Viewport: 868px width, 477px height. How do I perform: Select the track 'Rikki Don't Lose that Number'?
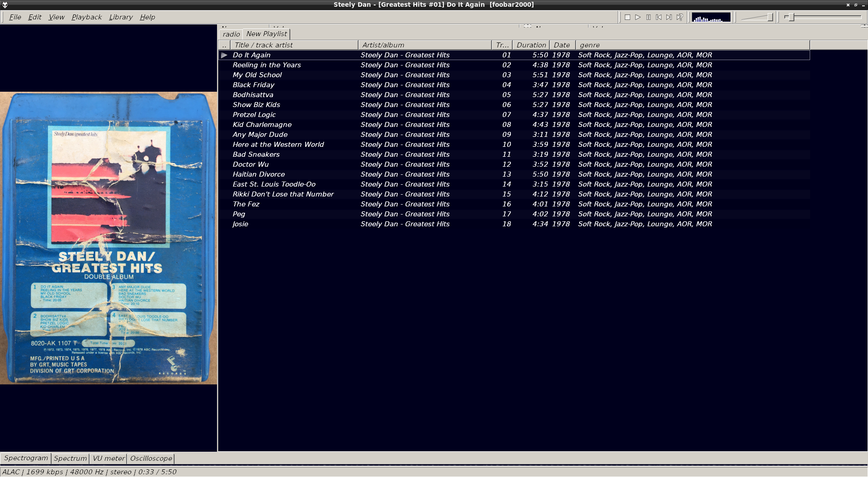point(514,194)
